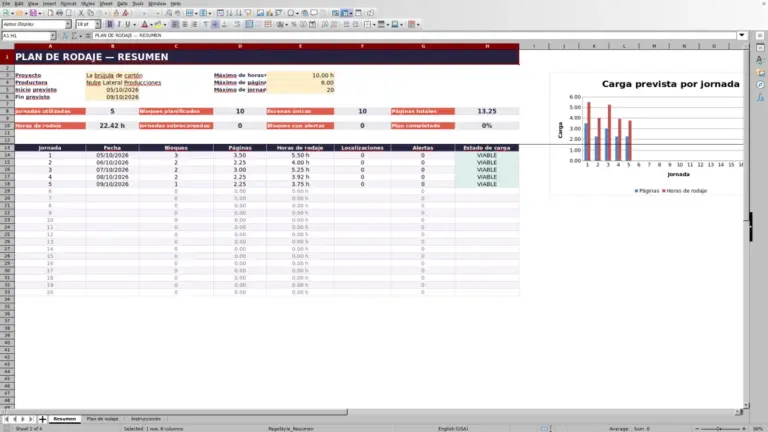Click the Sum sigma icon
Screen dimensions: 768x432
click(74, 36)
